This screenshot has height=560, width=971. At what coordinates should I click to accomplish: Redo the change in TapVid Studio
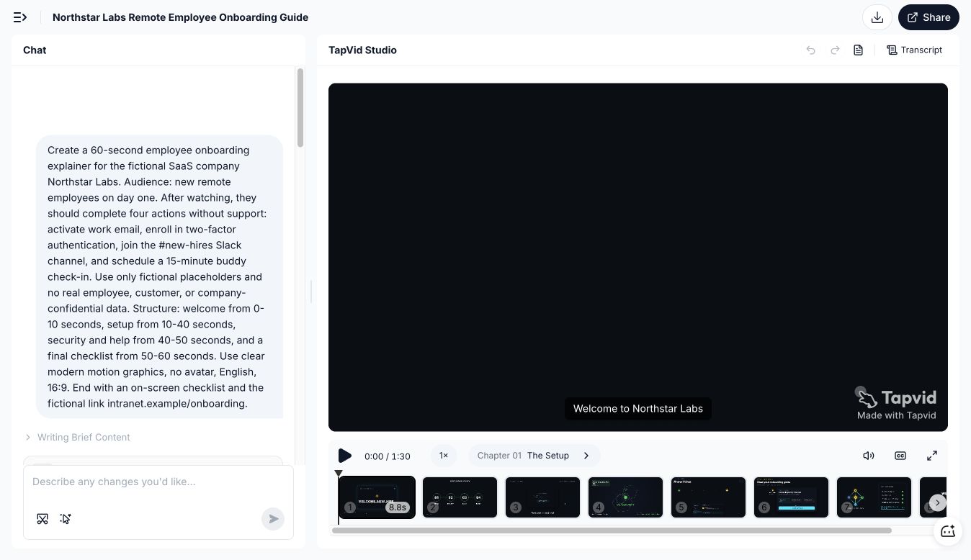[x=835, y=50]
